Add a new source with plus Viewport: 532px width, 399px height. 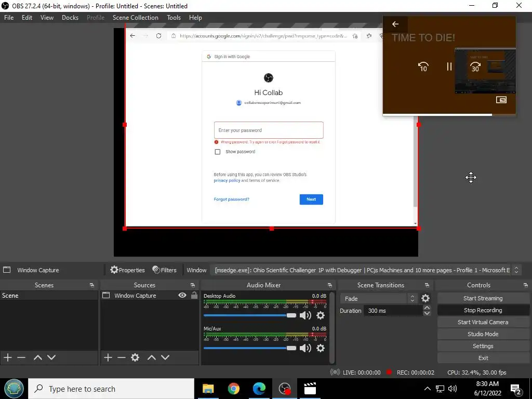pos(108,357)
